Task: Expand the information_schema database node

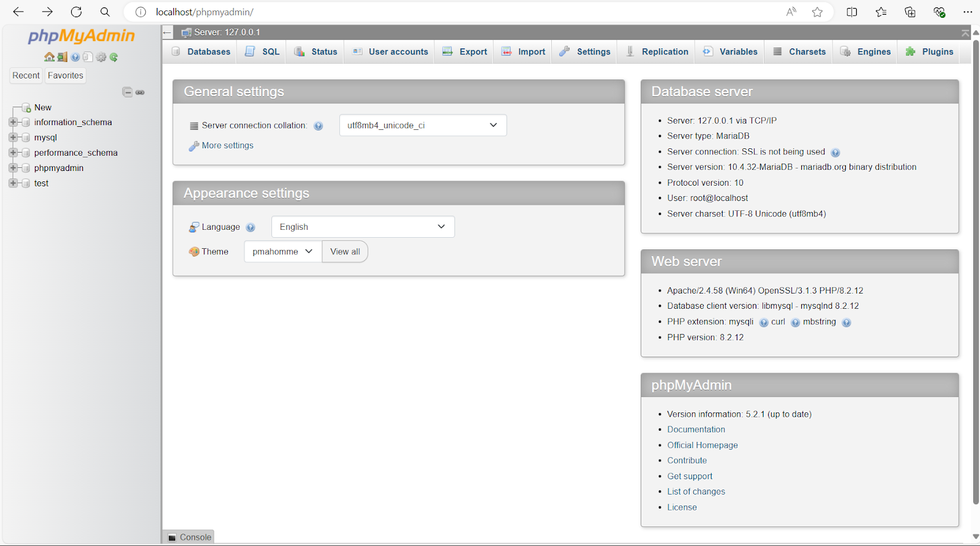Action: tap(13, 122)
